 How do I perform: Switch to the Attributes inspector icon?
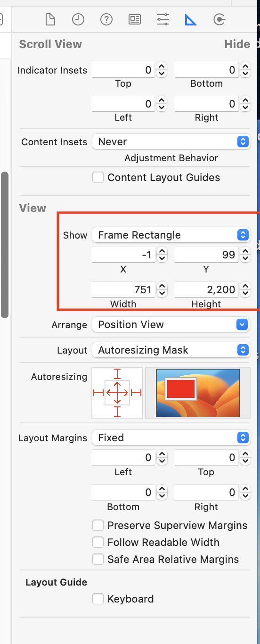[x=162, y=19]
